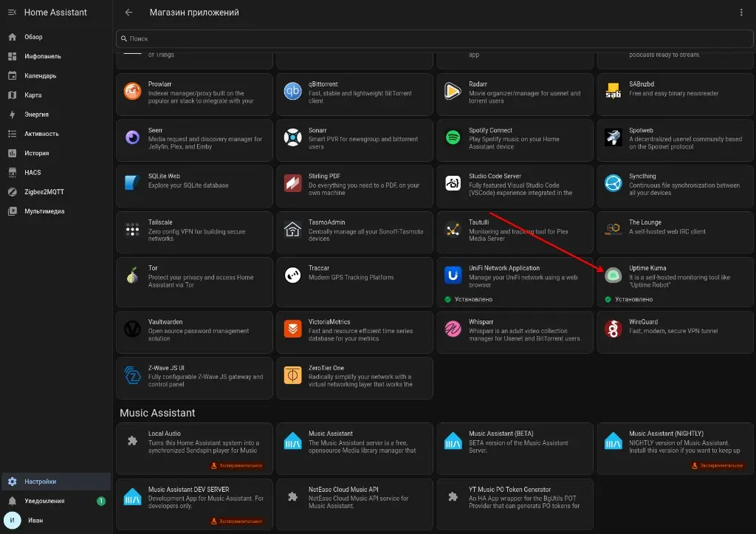Click Экспериментальное badge on Music Assistant (NIGHTLY)
This screenshot has width=756, height=534.
[x=718, y=465]
